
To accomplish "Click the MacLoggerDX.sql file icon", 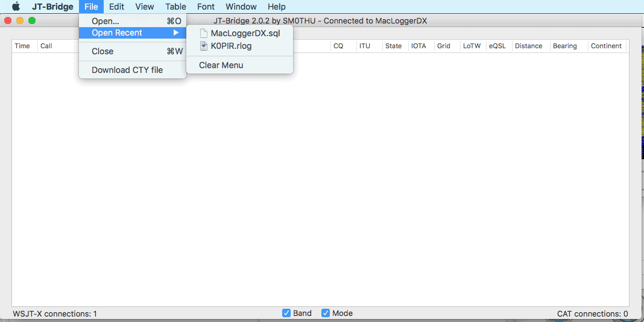I will coord(204,34).
